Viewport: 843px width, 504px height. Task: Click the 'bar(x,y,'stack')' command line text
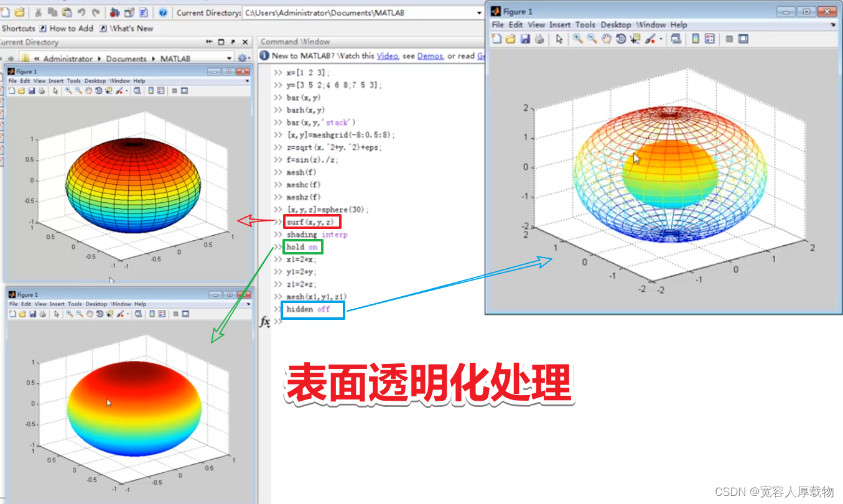[321, 123]
